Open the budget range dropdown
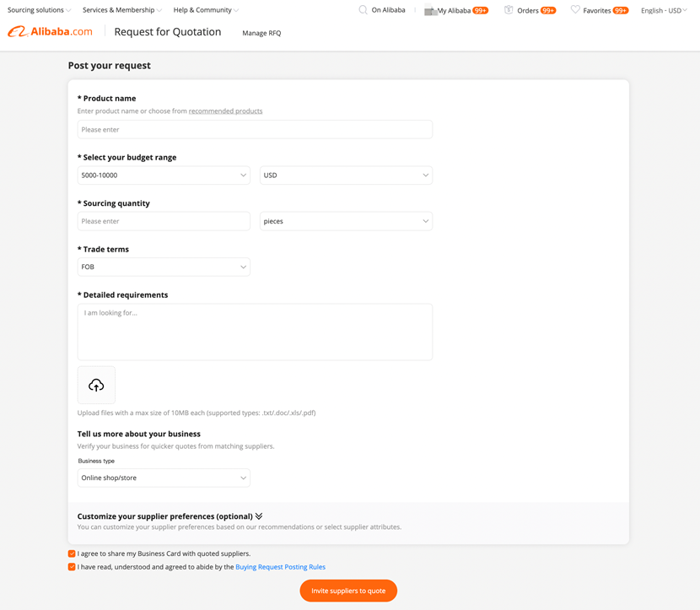 [x=164, y=175]
